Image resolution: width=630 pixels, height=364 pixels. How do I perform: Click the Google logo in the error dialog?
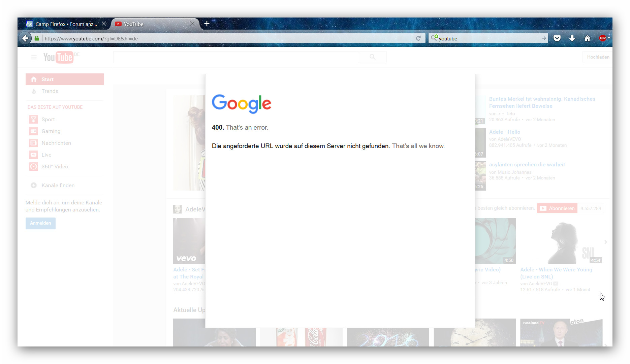click(242, 103)
